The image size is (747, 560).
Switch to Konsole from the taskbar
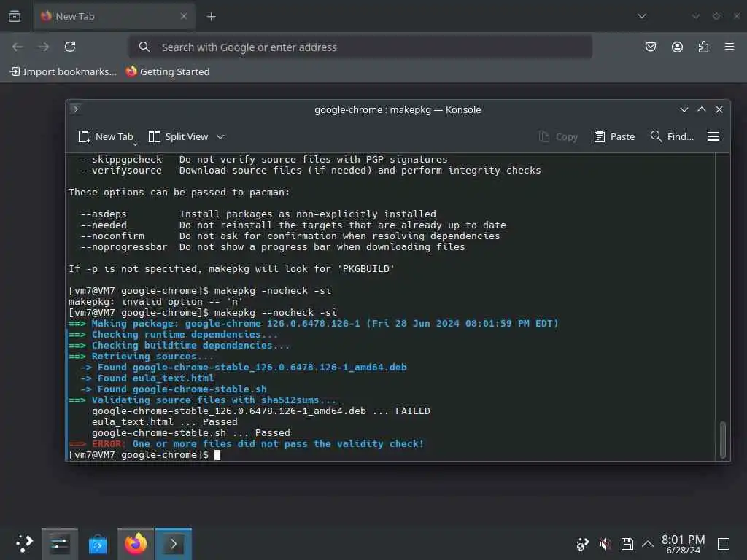174,543
